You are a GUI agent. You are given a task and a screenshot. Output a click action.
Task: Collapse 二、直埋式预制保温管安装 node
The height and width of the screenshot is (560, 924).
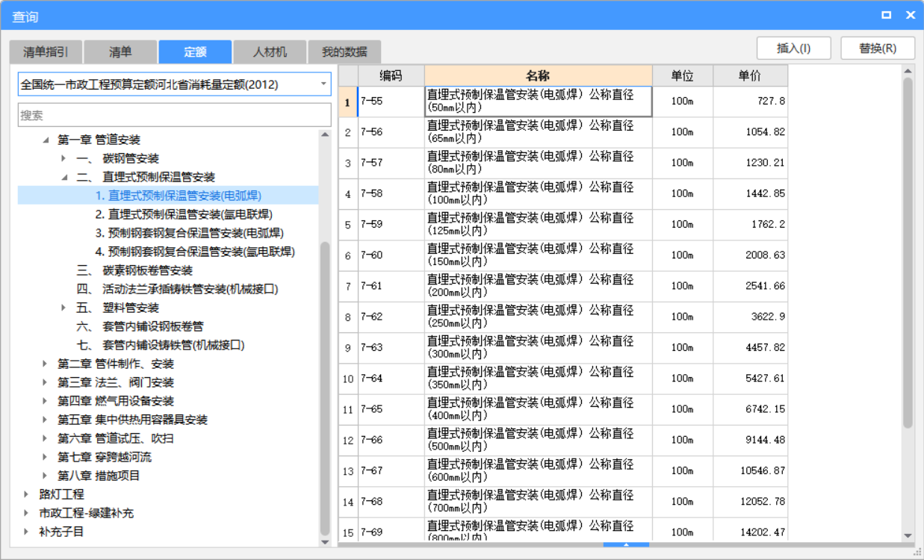click(64, 177)
